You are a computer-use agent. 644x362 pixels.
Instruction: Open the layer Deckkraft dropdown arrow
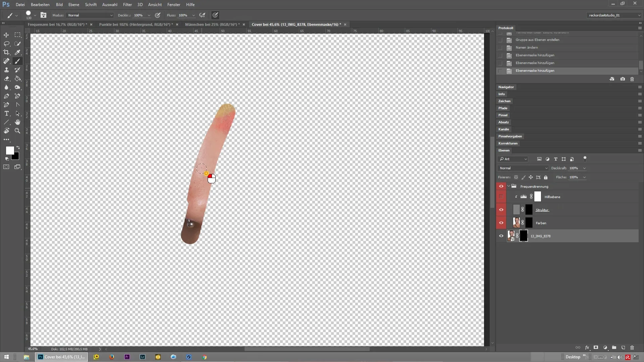pyautogui.click(x=585, y=168)
